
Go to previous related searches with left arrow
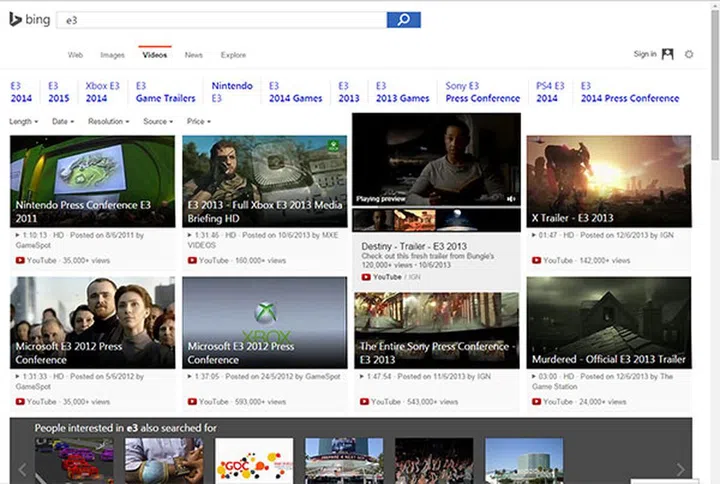pos(22,469)
